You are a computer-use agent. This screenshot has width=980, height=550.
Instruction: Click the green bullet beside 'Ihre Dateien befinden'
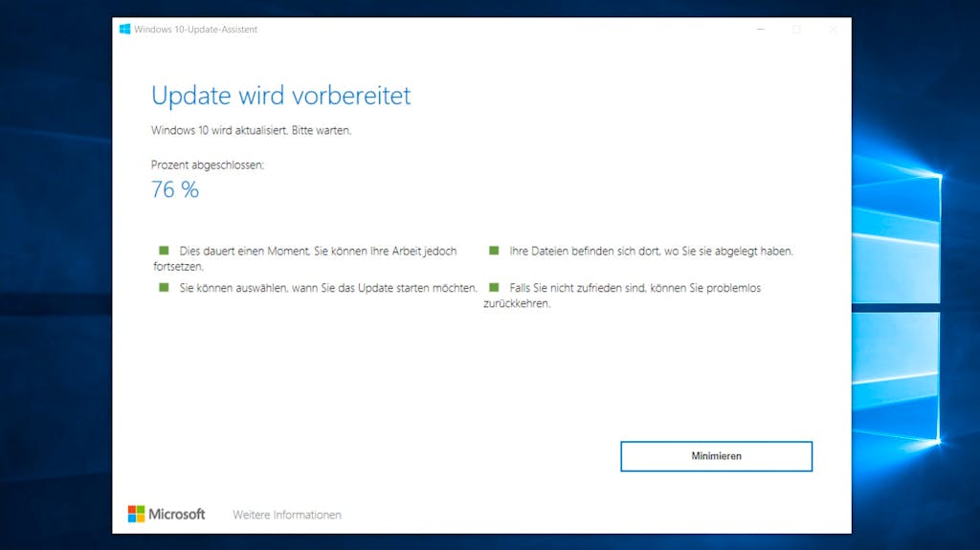[494, 251]
